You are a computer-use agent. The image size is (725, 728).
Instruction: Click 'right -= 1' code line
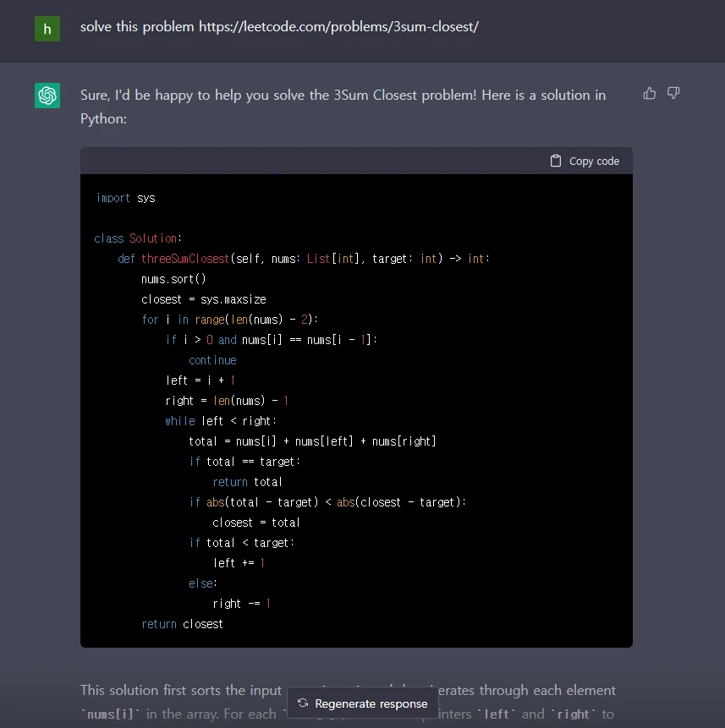coord(241,604)
